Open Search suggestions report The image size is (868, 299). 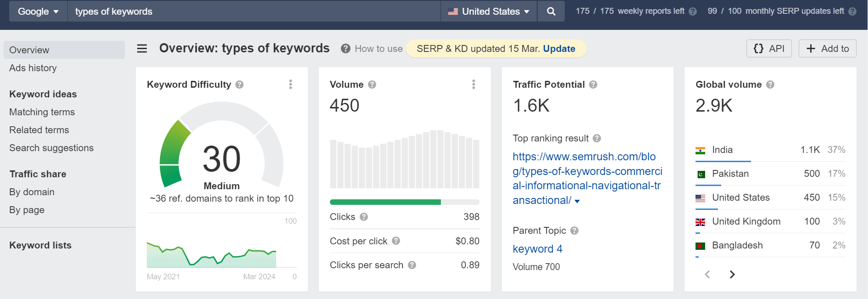tap(51, 148)
